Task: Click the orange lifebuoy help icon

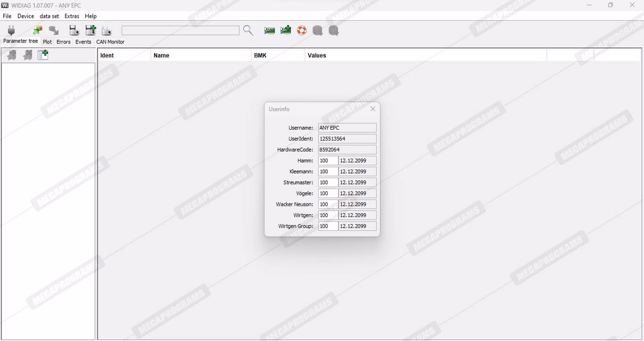Action: click(302, 31)
